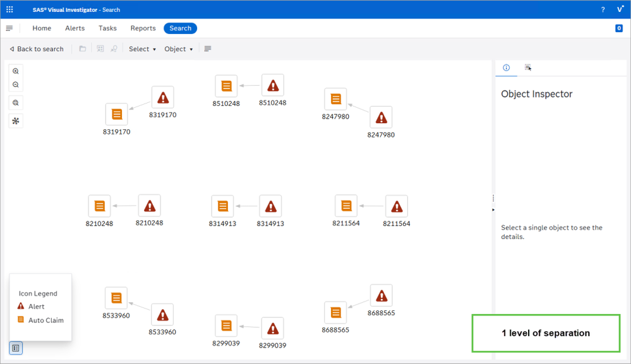631x364 pixels.
Task: Click the grid layout toolbar icon
Action: click(x=100, y=49)
